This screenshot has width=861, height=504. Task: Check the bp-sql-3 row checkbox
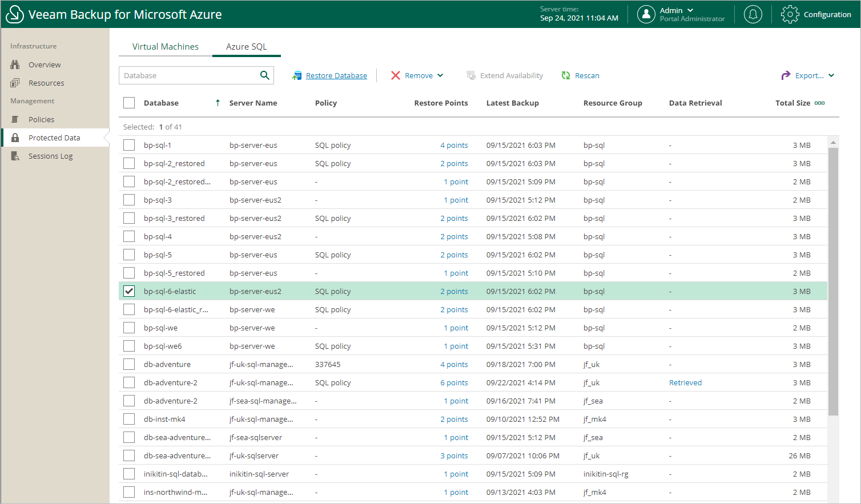(x=129, y=200)
